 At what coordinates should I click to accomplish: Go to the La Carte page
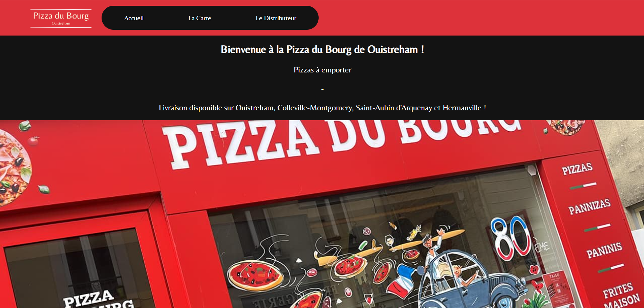[200, 18]
